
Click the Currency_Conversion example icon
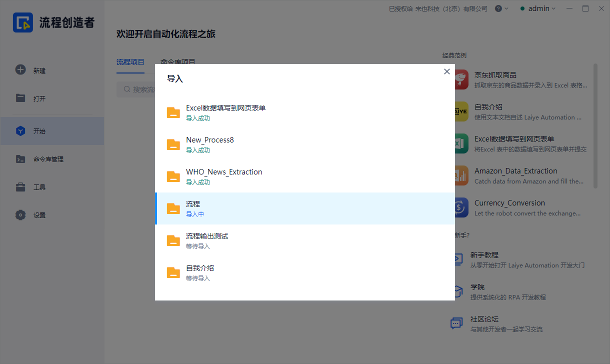(461, 207)
